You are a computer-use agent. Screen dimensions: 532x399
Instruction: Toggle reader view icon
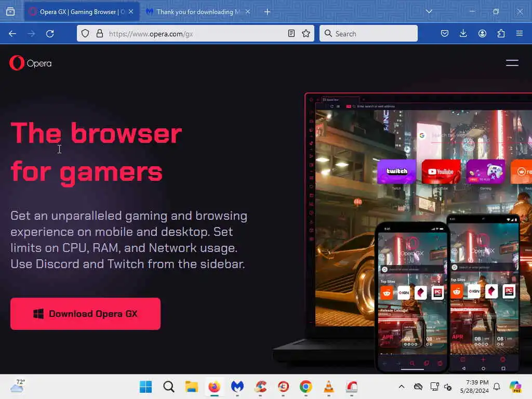(291, 33)
